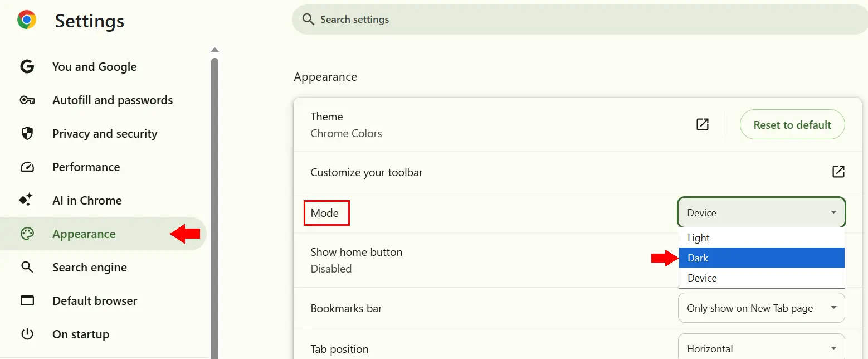Click Reset to default button
This screenshot has width=868, height=359.
(x=792, y=125)
